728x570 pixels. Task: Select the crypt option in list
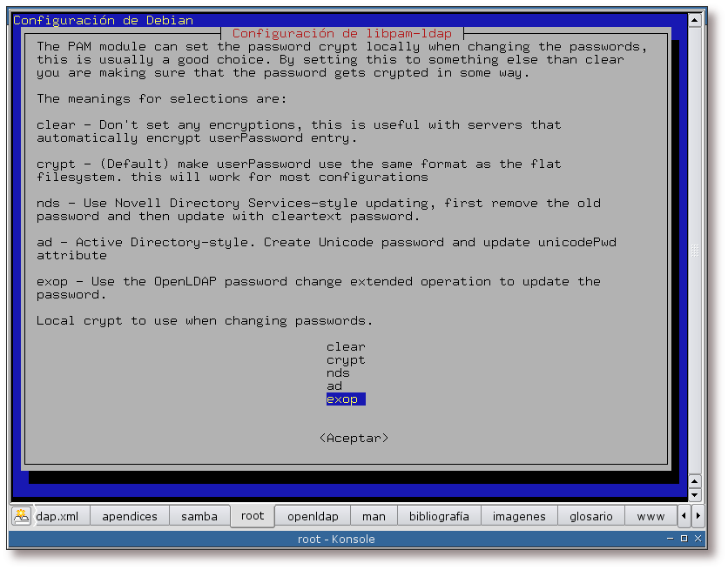(x=346, y=360)
